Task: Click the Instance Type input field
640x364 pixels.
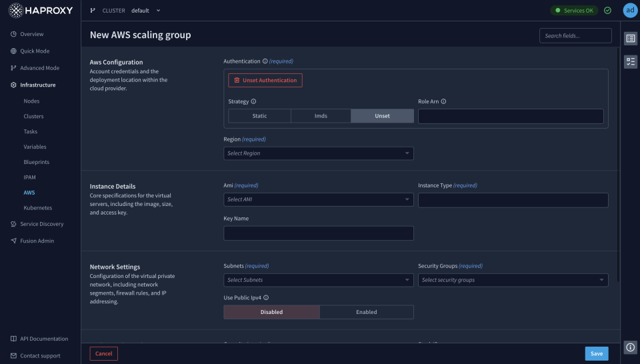Action: [x=513, y=200]
